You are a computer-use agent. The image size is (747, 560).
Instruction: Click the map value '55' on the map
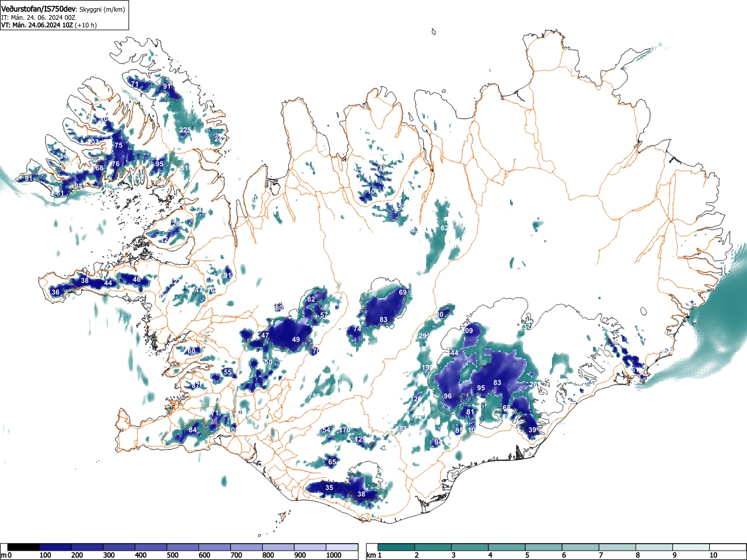228,372
